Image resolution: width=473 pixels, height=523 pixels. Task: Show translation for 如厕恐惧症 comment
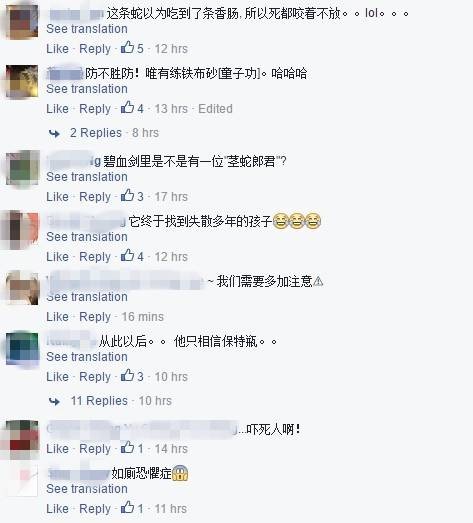[87, 489]
